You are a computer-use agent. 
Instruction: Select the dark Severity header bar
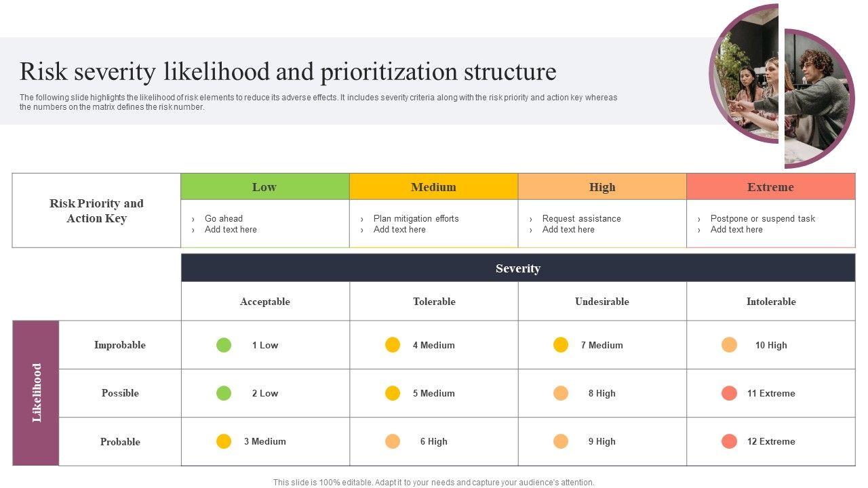(x=517, y=268)
